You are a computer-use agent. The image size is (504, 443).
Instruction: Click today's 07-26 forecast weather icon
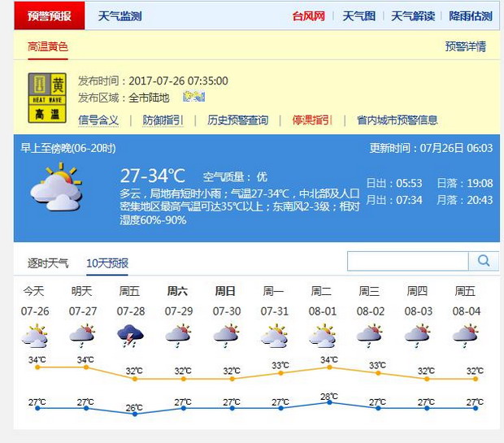(34, 335)
